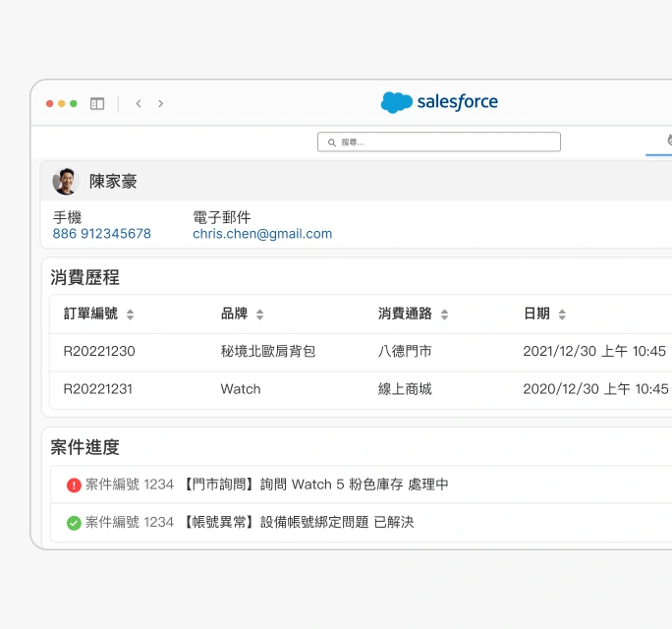Sort by 品牌 column arrows

pyautogui.click(x=259, y=314)
